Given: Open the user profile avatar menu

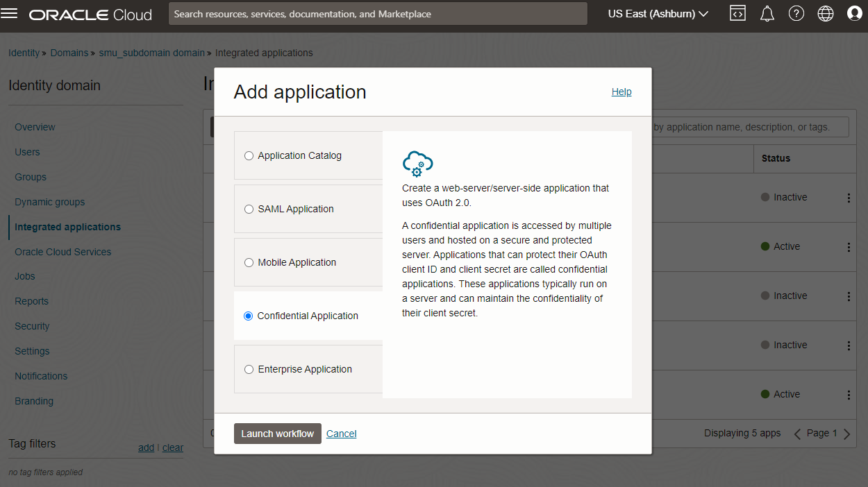Looking at the screenshot, I should pos(855,14).
